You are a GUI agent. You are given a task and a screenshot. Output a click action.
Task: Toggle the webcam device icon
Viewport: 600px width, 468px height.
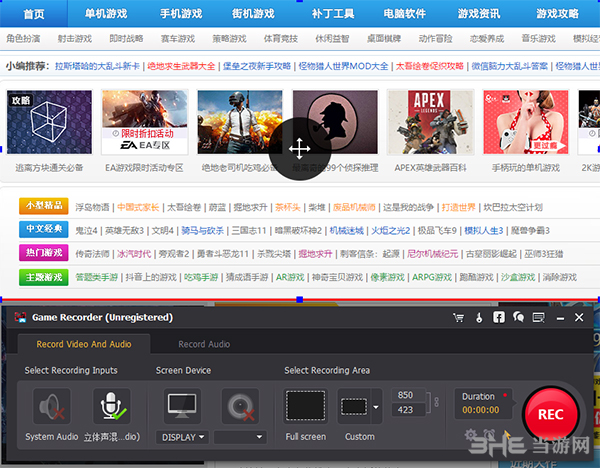[x=240, y=406]
